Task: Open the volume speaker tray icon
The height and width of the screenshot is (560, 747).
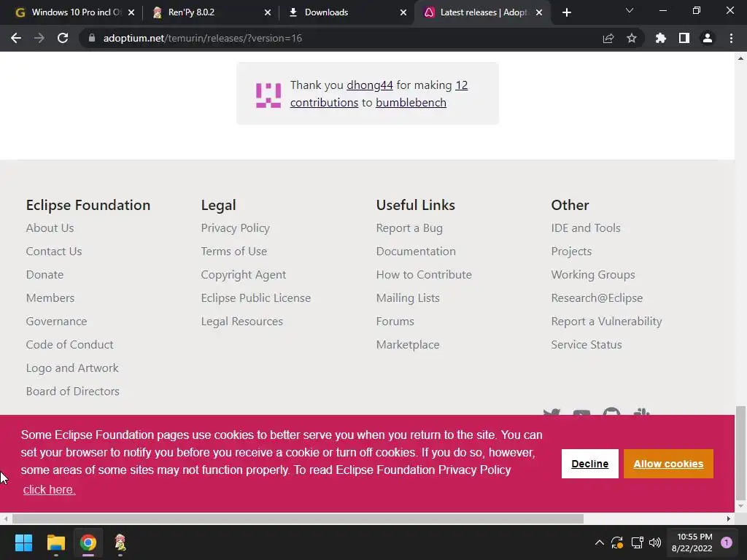Action: pos(655,542)
